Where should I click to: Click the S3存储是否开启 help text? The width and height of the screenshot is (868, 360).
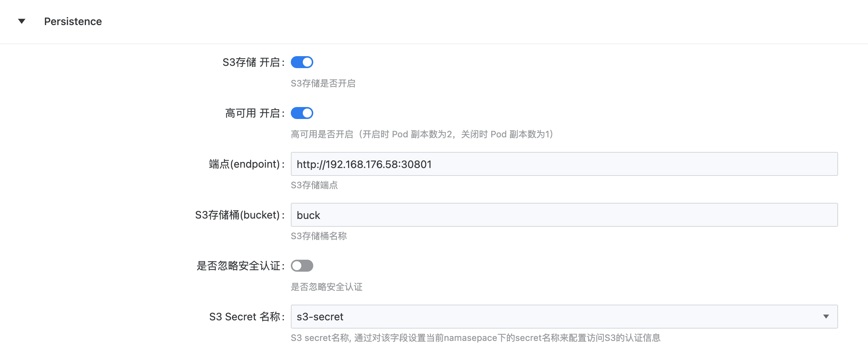pyautogui.click(x=323, y=83)
